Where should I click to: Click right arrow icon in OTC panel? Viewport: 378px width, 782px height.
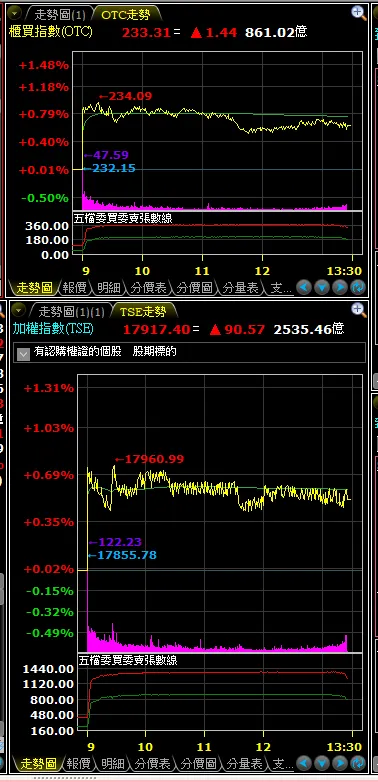pyautogui.click(x=340, y=287)
